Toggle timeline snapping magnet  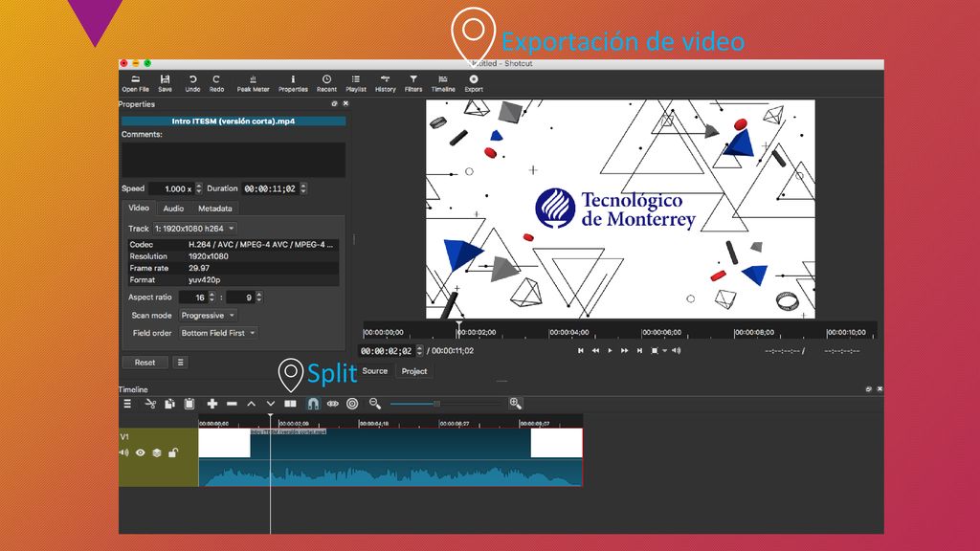pos(313,405)
